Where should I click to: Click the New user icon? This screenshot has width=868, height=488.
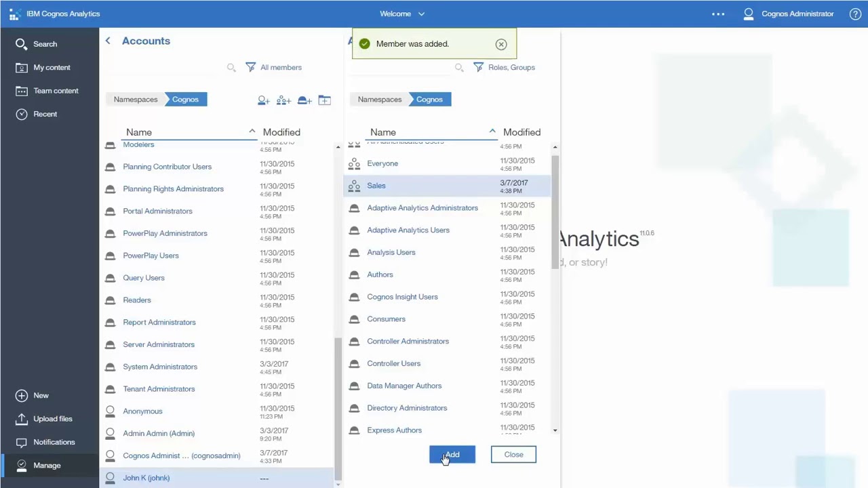264,100
